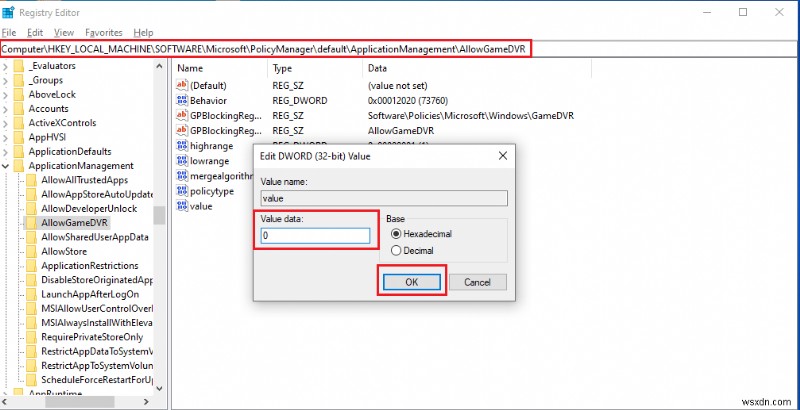
Task: Click the AllowStore folder icon
Action: [32, 251]
